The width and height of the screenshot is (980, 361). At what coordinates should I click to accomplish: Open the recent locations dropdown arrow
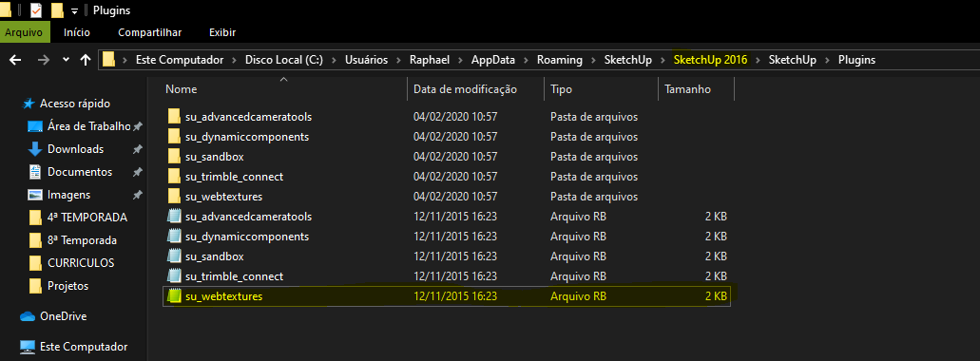click(67, 60)
